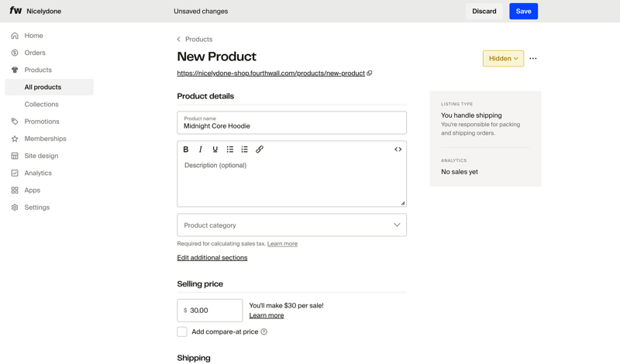The image size is (620, 364).
Task: Show help tooltip for compare-at price
Action: coord(264,332)
